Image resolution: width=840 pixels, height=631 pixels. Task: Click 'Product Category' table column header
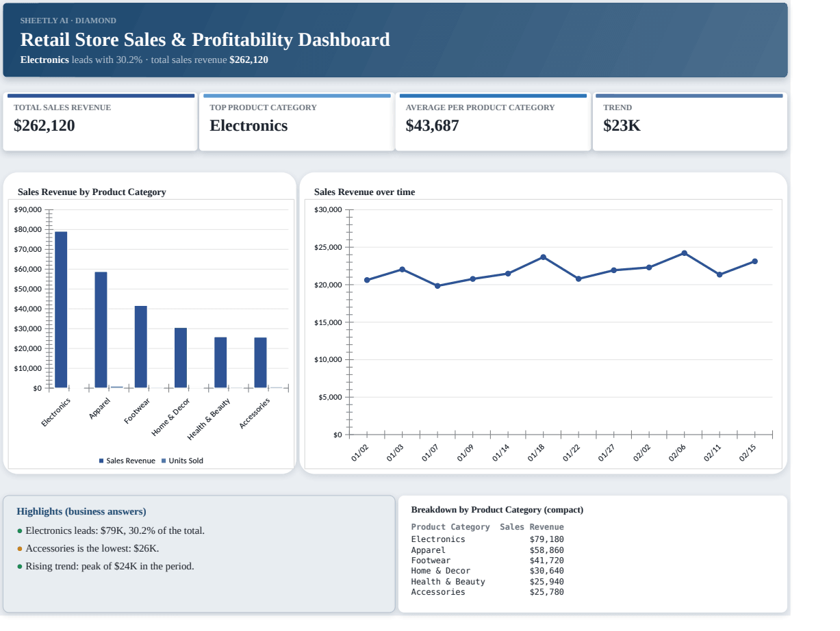(450, 527)
